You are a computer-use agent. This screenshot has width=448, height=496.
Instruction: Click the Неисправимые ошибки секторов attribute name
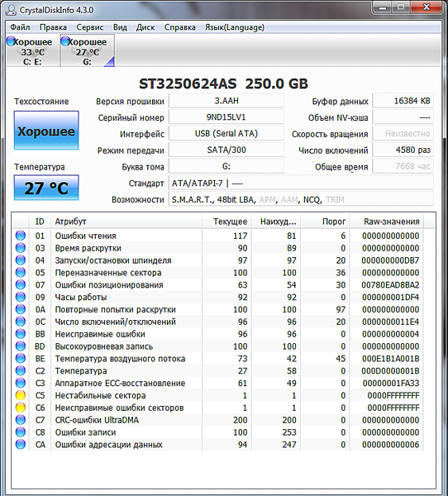(119, 408)
